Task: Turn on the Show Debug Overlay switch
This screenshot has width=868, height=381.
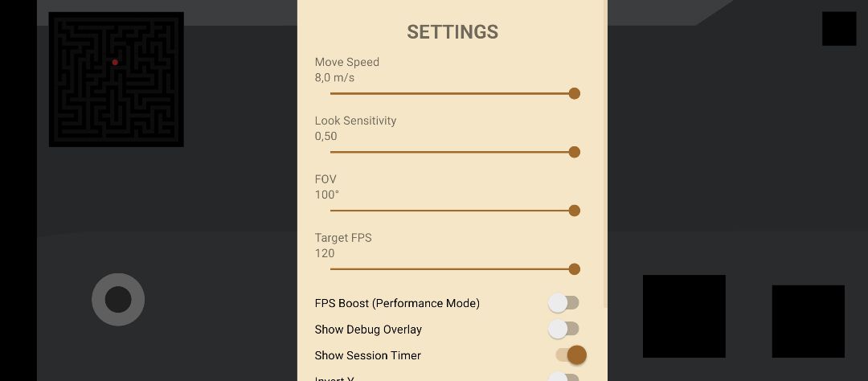Action: tap(563, 329)
